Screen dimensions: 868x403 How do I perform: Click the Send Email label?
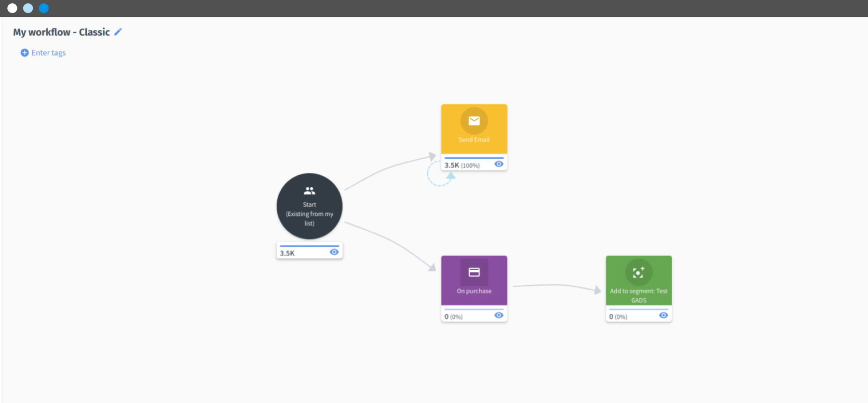click(474, 139)
